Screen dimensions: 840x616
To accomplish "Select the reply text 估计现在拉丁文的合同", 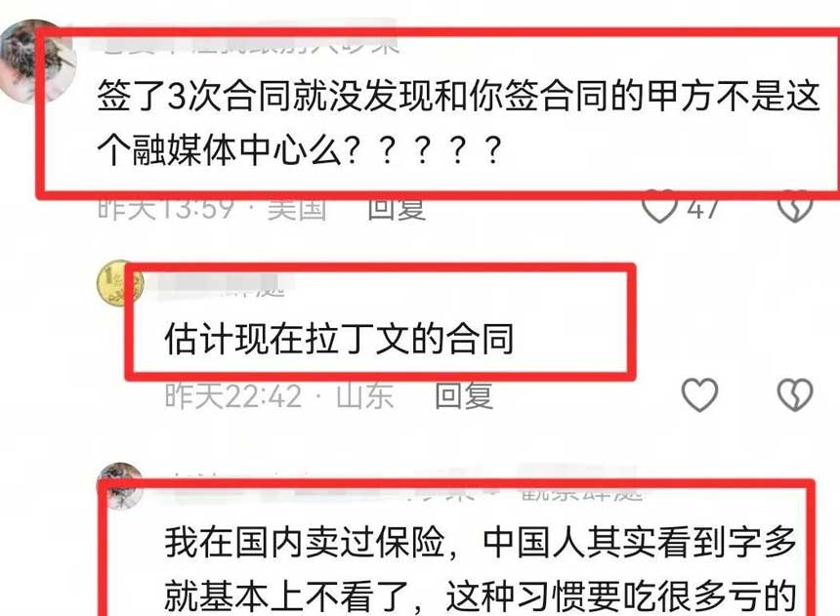I will pos(339,339).
